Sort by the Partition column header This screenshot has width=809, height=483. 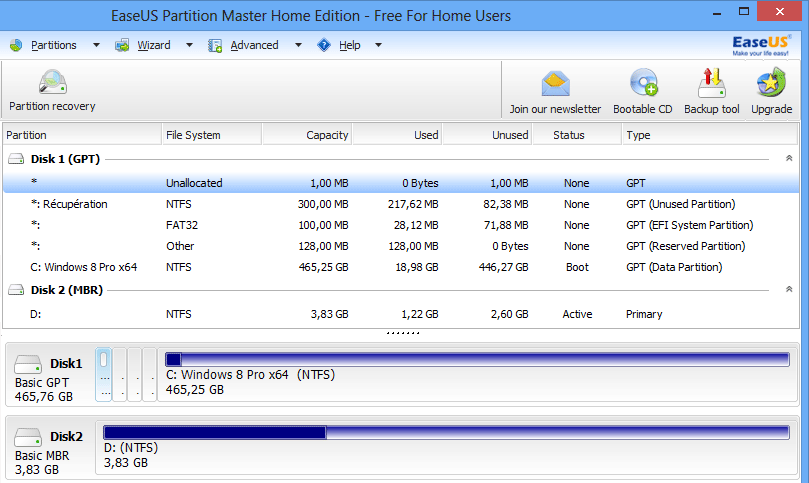83,135
